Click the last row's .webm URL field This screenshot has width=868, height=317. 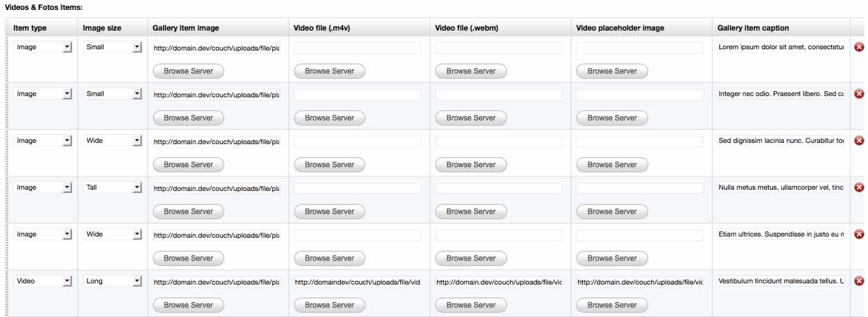499,282
